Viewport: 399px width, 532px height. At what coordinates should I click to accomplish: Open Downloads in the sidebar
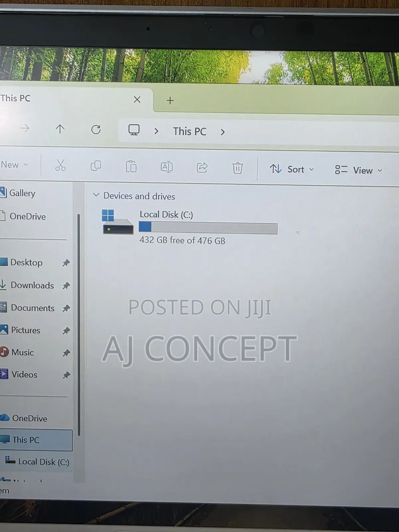tap(32, 285)
